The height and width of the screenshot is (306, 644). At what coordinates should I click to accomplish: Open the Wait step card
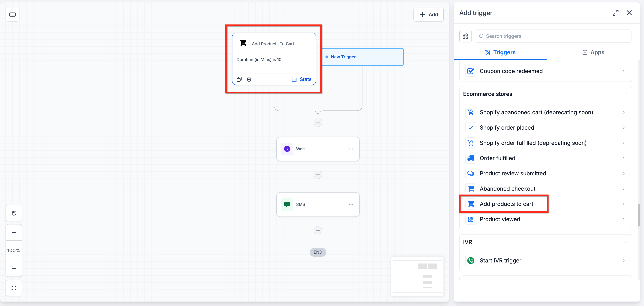click(x=318, y=149)
